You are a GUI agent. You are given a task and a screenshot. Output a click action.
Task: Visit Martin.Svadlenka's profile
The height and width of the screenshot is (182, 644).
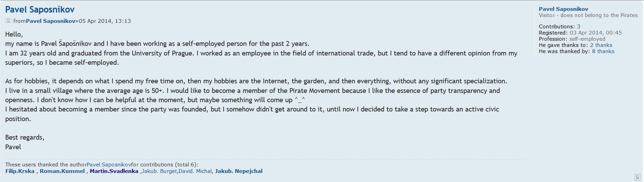coord(114,171)
